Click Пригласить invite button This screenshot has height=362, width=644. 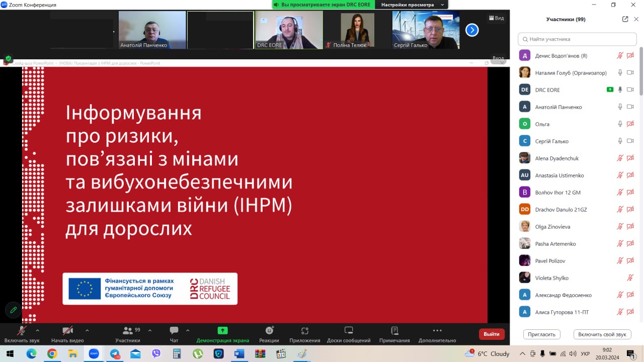coord(542,334)
